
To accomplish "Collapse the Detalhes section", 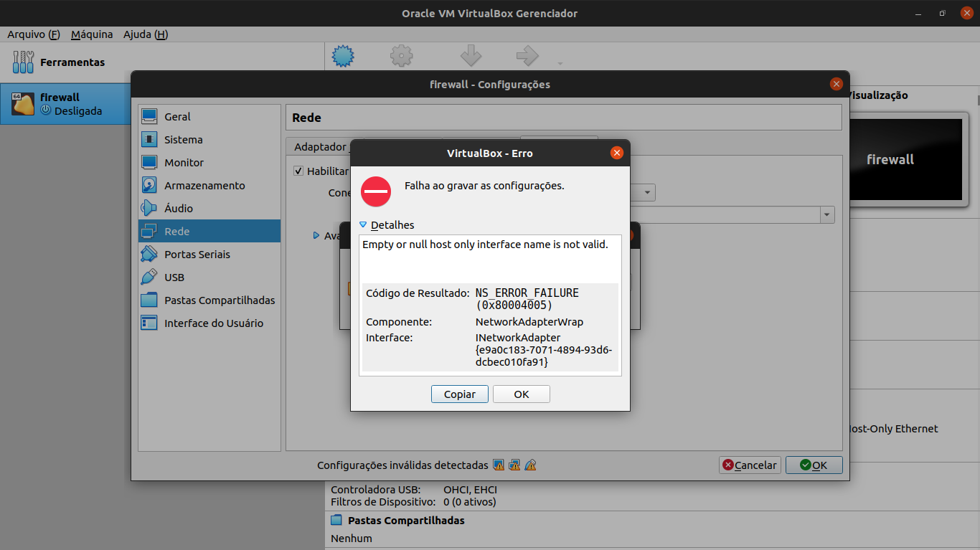I will (363, 225).
